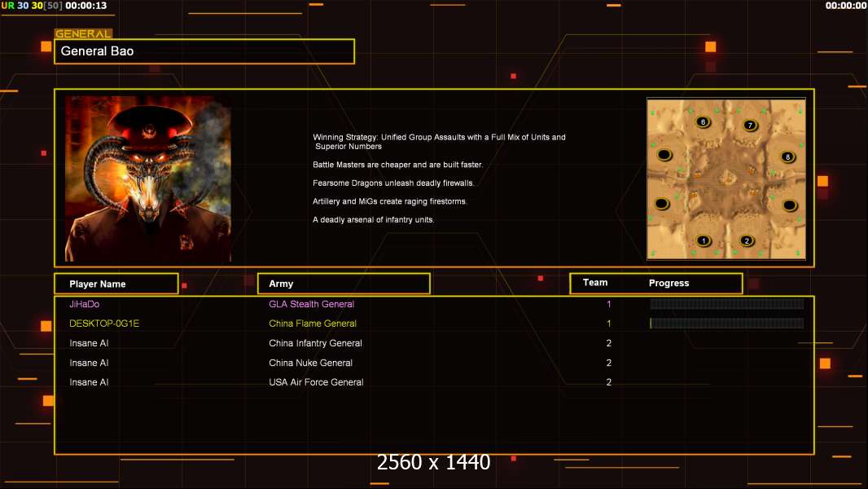Click the Fearsome Dragons firewalls text
The height and width of the screenshot is (489, 868).
click(x=393, y=183)
